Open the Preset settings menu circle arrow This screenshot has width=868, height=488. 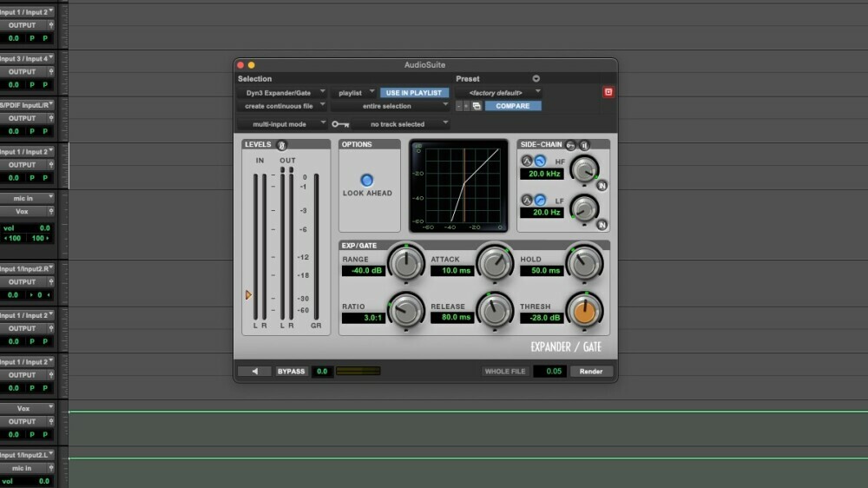536,79
